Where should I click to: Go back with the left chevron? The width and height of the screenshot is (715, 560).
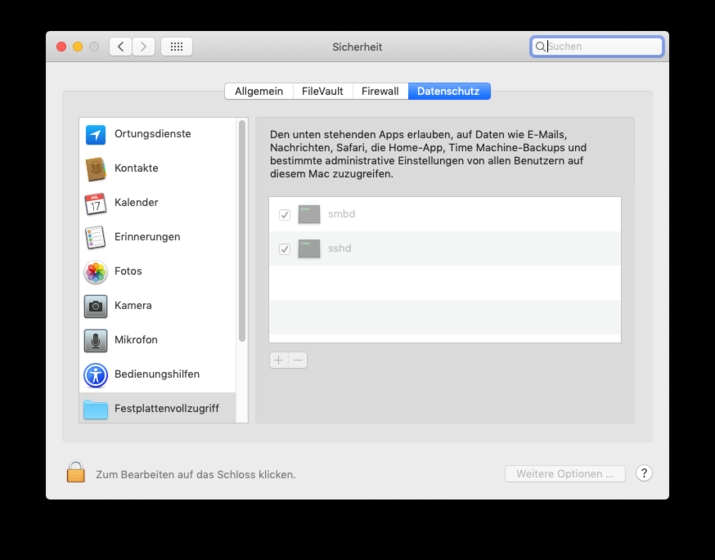point(121,47)
